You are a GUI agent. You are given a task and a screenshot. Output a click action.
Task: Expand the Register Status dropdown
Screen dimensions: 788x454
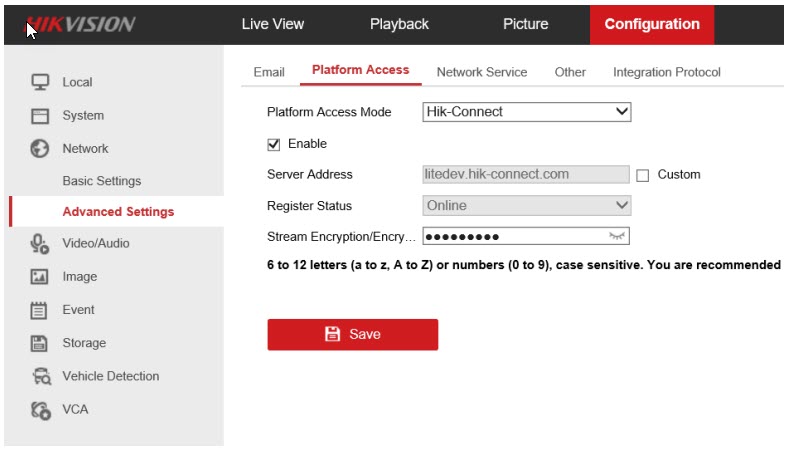point(526,206)
